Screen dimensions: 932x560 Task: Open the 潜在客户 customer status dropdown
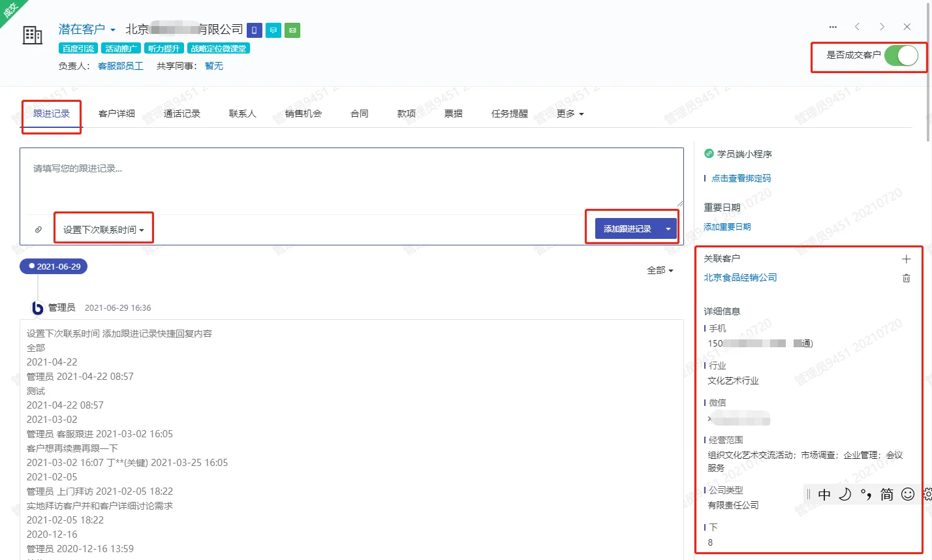click(87, 29)
